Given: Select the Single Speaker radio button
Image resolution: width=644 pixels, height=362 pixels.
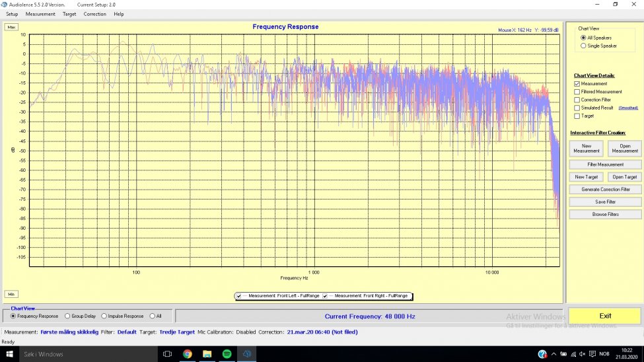Looking at the screenshot, I should point(583,46).
